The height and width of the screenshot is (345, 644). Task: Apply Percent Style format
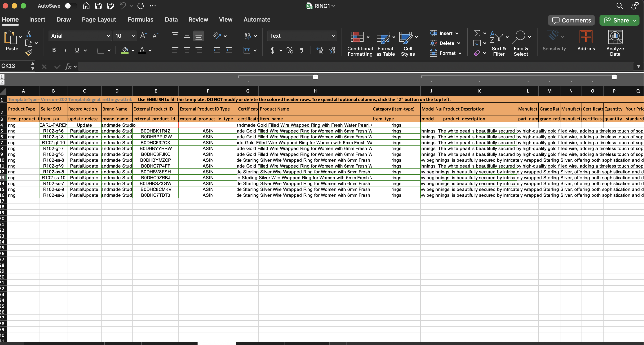tap(290, 51)
